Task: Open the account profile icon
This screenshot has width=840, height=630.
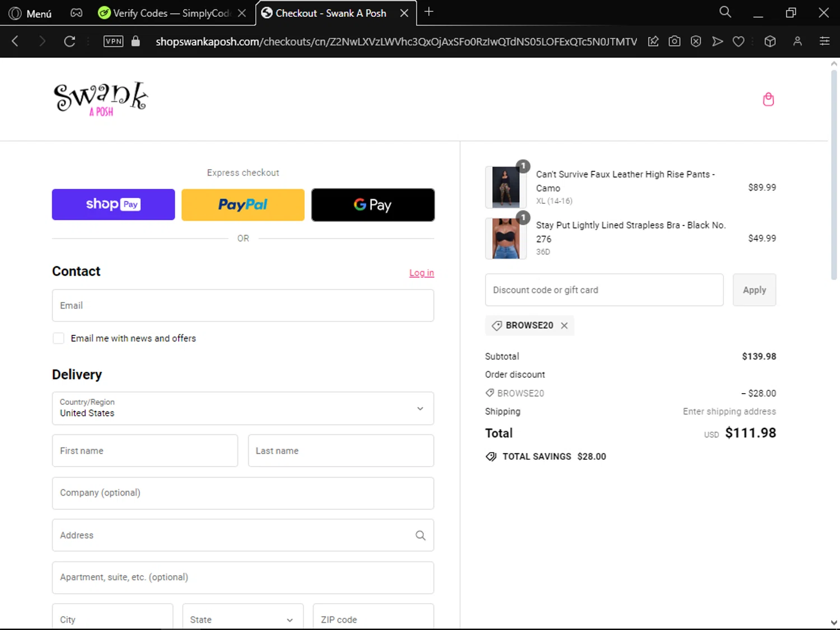Action: click(x=797, y=41)
